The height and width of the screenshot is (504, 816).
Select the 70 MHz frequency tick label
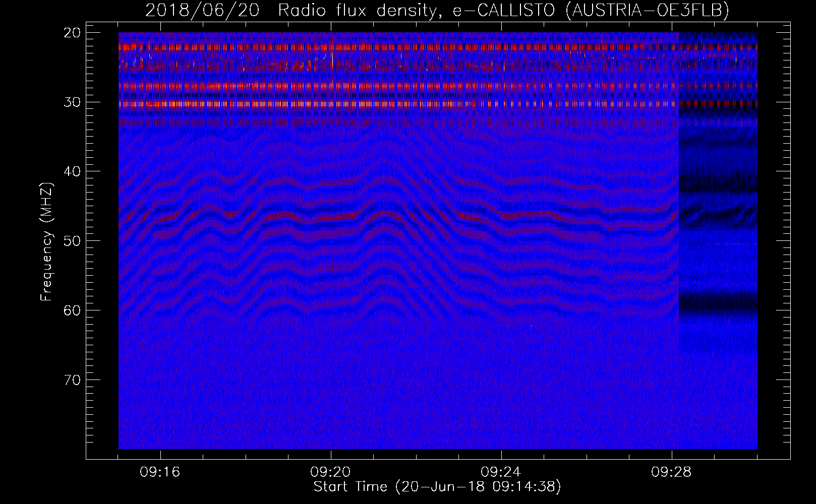click(73, 380)
